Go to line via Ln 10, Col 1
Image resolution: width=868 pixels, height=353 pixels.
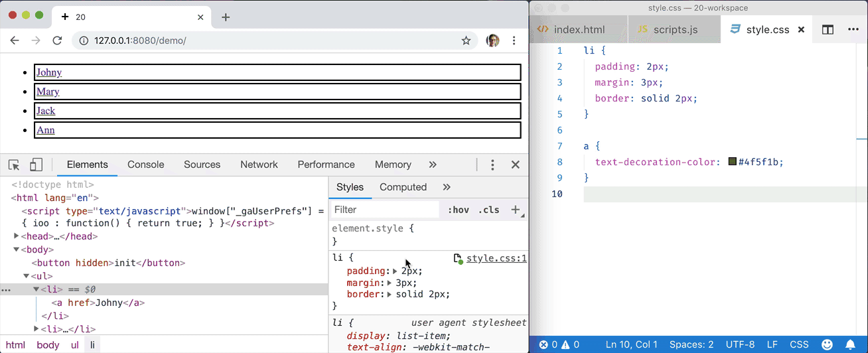(x=632, y=344)
